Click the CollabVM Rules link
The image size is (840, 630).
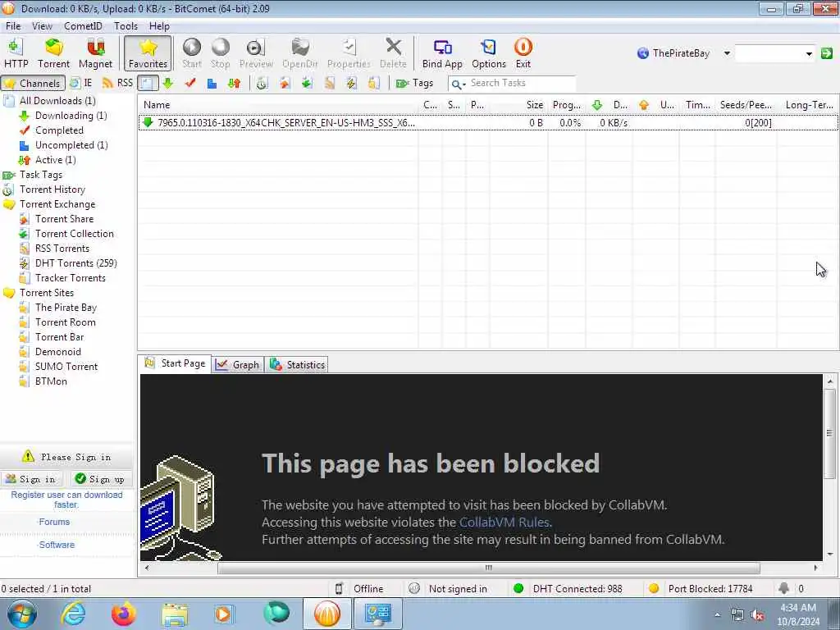point(504,523)
